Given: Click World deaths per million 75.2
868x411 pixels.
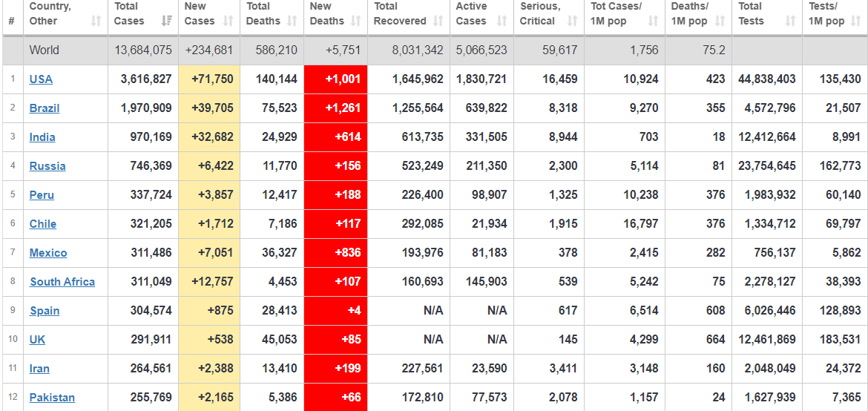Looking at the screenshot, I should pyautogui.click(x=714, y=50).
